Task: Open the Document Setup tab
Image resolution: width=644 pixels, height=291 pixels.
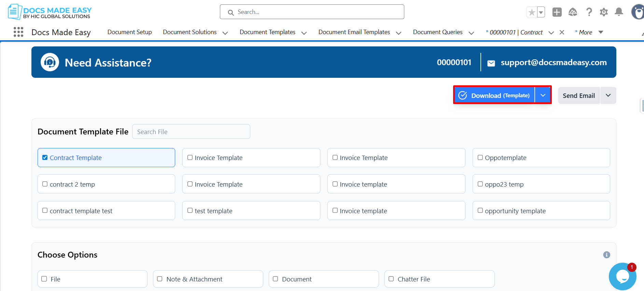Action: (129, 32)
